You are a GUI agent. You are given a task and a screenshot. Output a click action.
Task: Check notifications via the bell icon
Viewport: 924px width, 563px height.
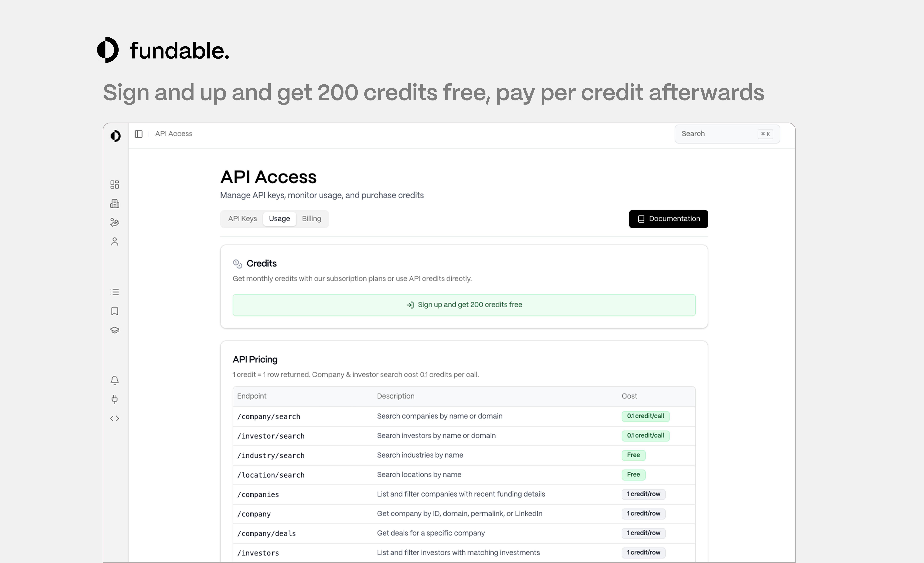pos(115,380)
